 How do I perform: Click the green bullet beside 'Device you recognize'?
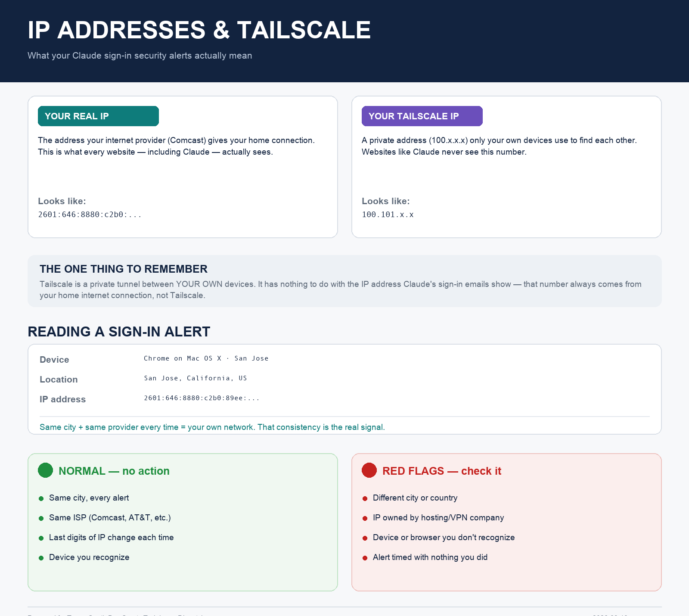click(41, 558)
